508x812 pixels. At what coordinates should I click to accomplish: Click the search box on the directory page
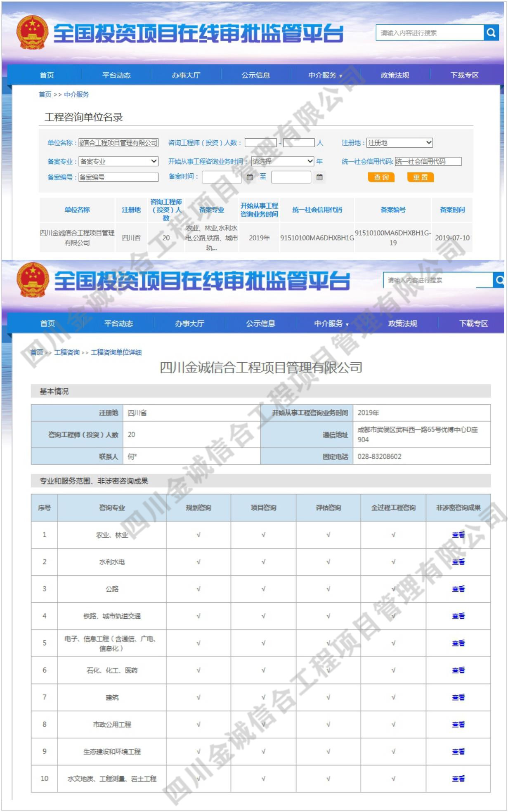430,33
